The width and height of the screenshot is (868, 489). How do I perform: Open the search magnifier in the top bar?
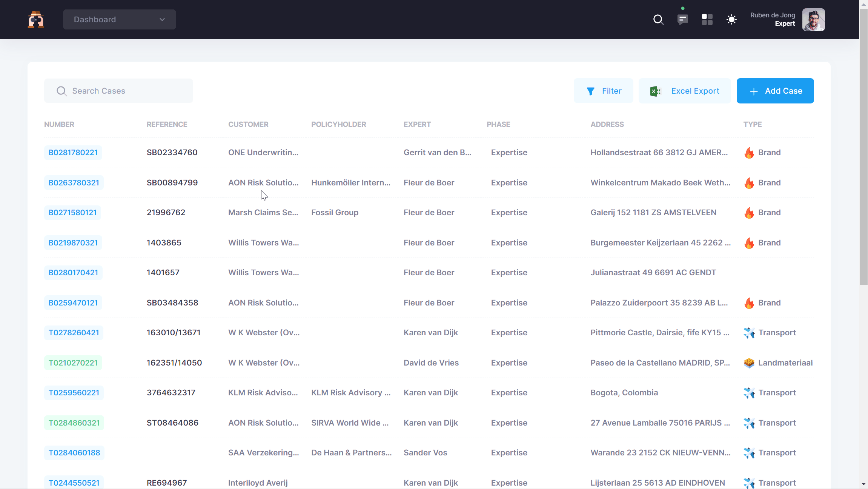point(658,20)
